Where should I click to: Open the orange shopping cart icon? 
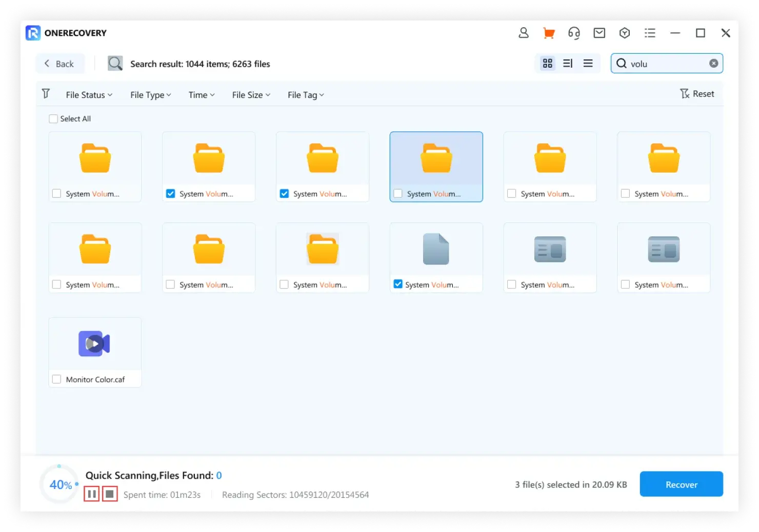pos(549,33)
